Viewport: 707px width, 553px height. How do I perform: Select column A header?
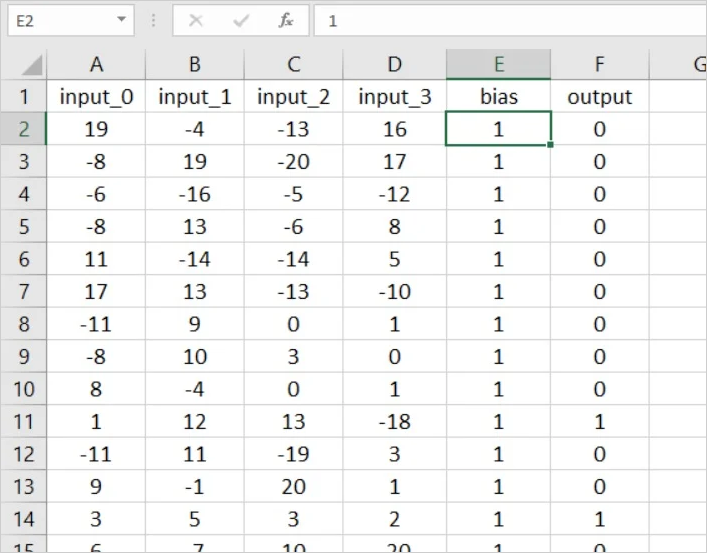tap(96, 65)
